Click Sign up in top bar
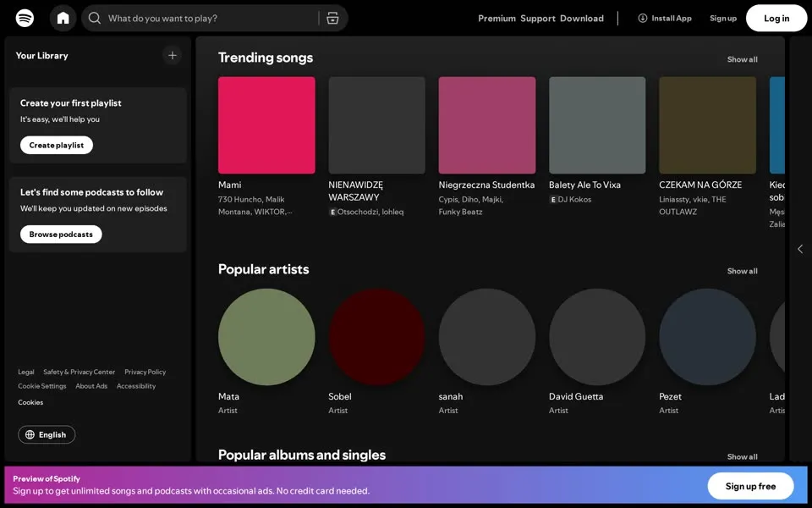 tap(723, 18)
